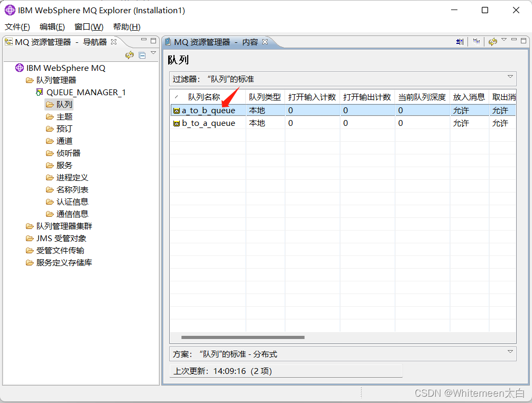This screenshot has width=532, height=403.
Task: Open the 文件(F) menu
Action: 17,27
